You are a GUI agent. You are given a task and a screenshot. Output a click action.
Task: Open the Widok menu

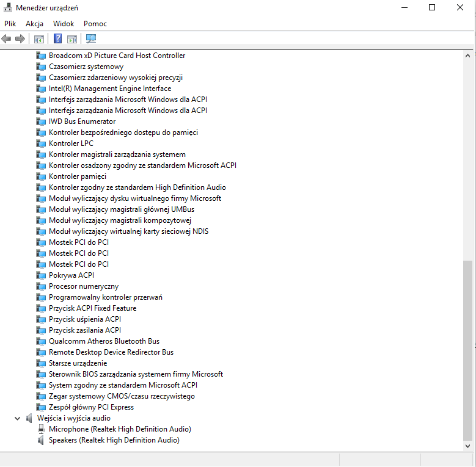(x=64, y=24)
